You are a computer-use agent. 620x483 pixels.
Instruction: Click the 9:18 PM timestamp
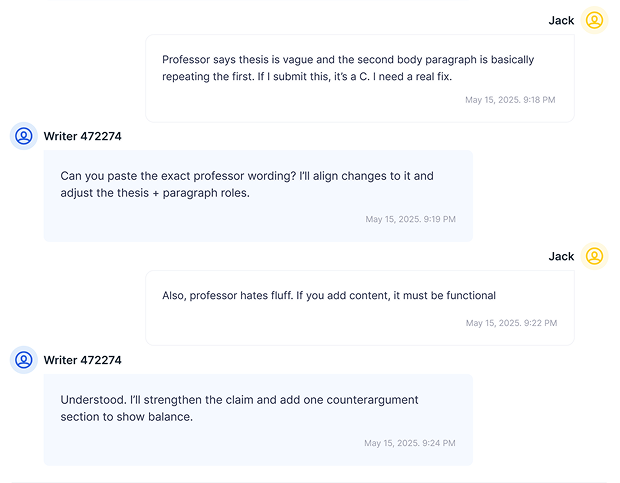pos(510,100)
